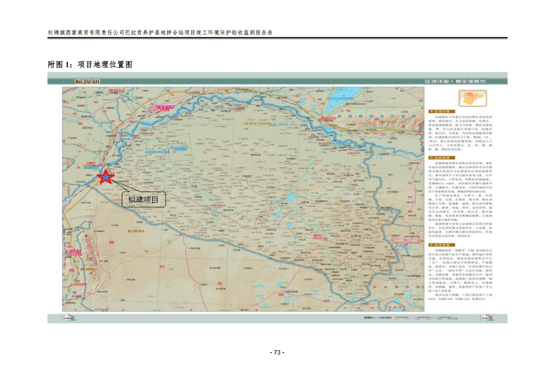Click the 拟建项目 callout label

pyautogui.click(x=143, y=199)
